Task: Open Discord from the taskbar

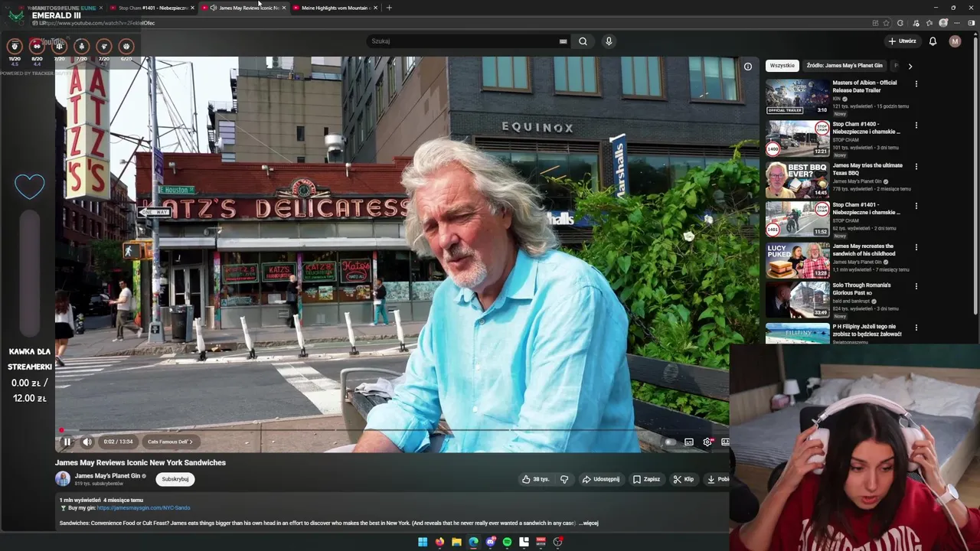Action: click(x=490, y=542)
